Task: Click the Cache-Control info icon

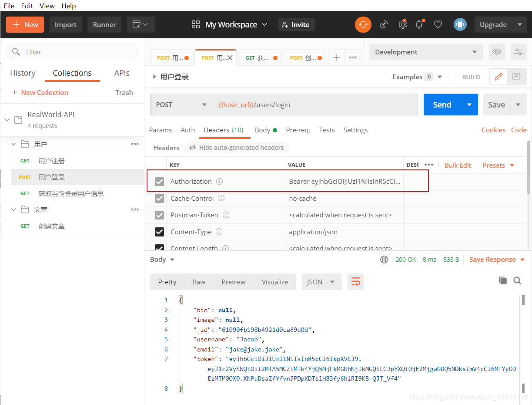Action: (221, 198)
